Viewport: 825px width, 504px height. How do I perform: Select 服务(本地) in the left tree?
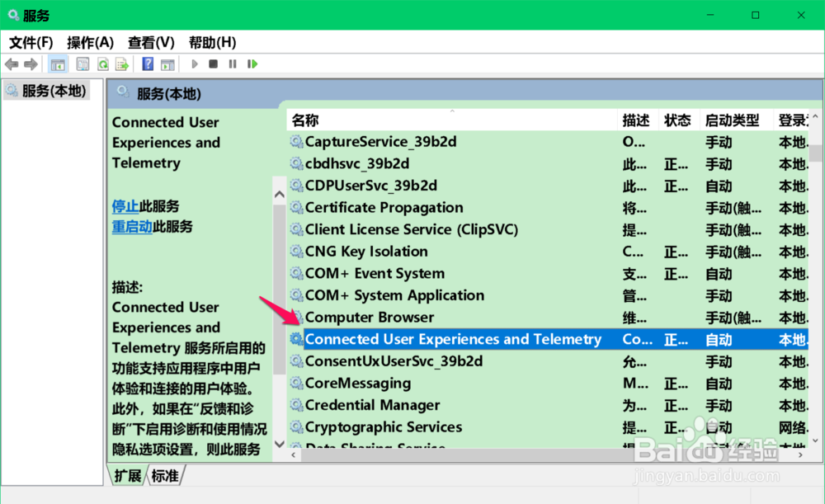(46, 91)
